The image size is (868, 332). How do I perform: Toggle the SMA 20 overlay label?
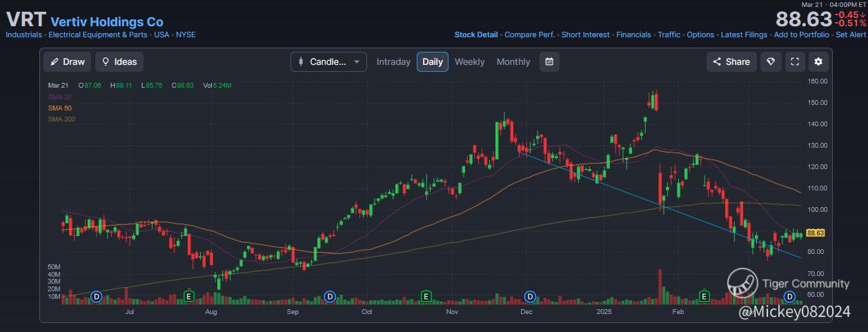pyautogui.click(x=59, y=97)
